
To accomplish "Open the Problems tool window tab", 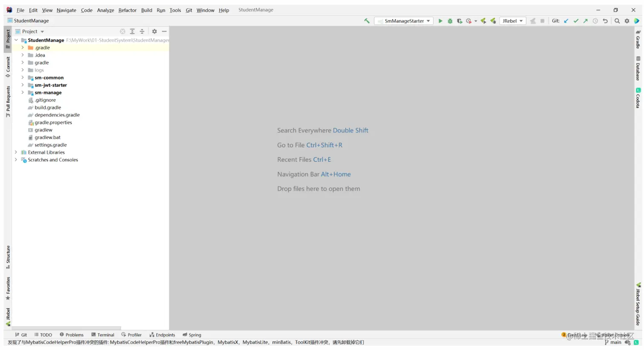I will tap(72, 335).
